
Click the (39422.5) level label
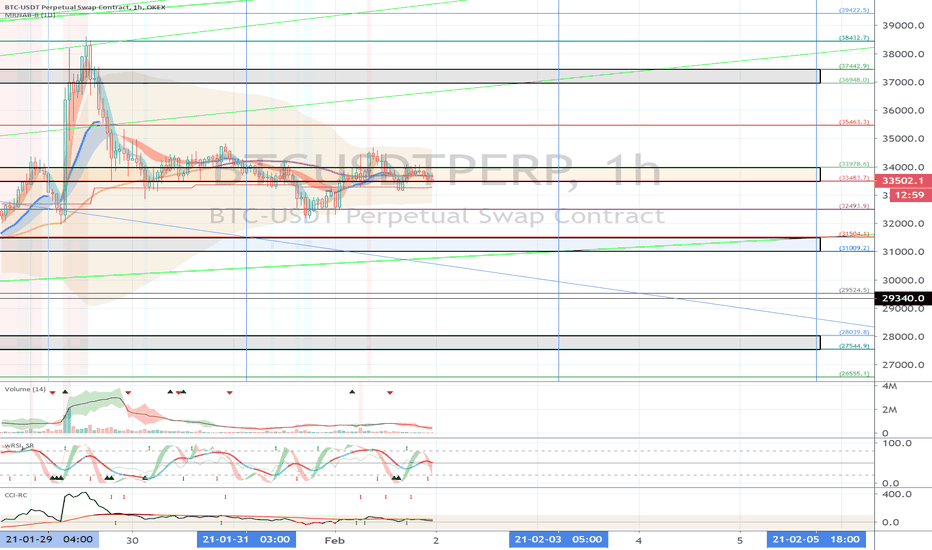(x=854, y=10)
